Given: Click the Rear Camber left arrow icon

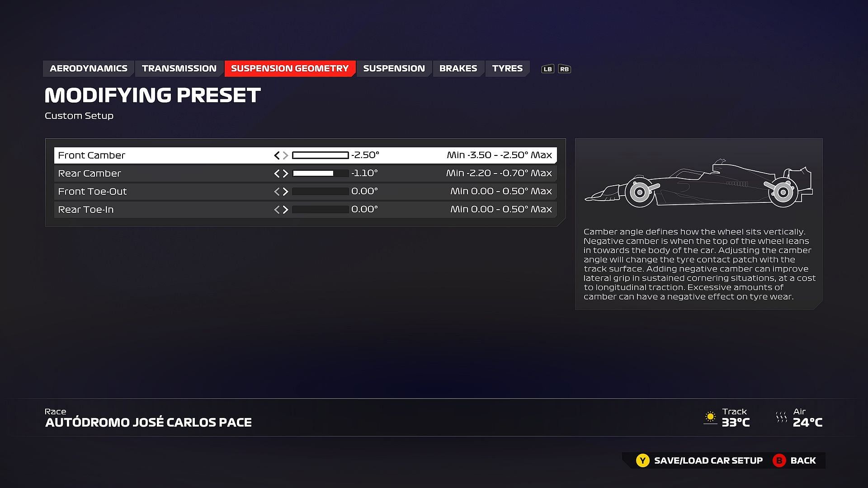Looking at the screenshot, I should (x=275, y=173).
